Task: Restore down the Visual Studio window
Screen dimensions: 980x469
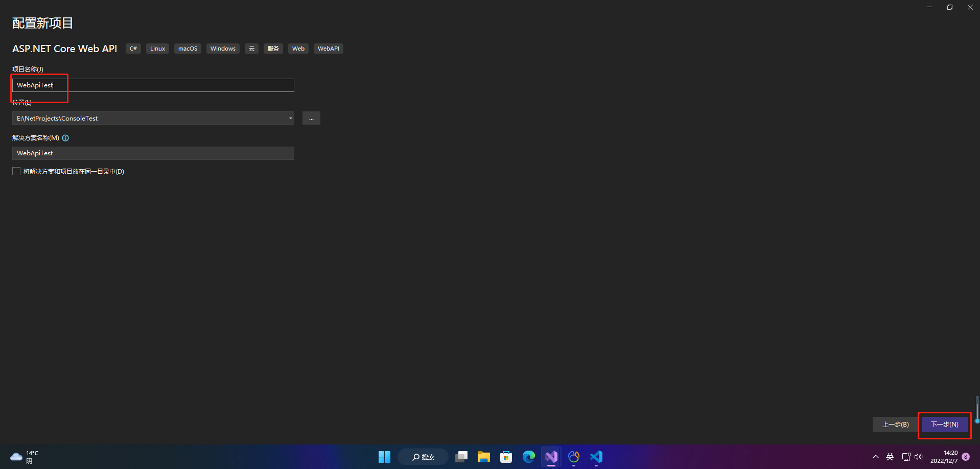Action: pyautogui.click(x=950, y=7)
